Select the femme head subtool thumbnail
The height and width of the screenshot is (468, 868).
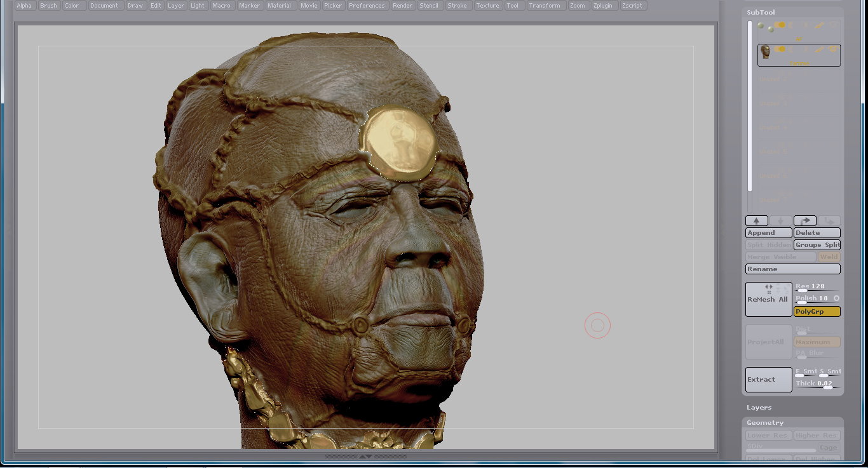pyautogui.click(x=766, y=51)
